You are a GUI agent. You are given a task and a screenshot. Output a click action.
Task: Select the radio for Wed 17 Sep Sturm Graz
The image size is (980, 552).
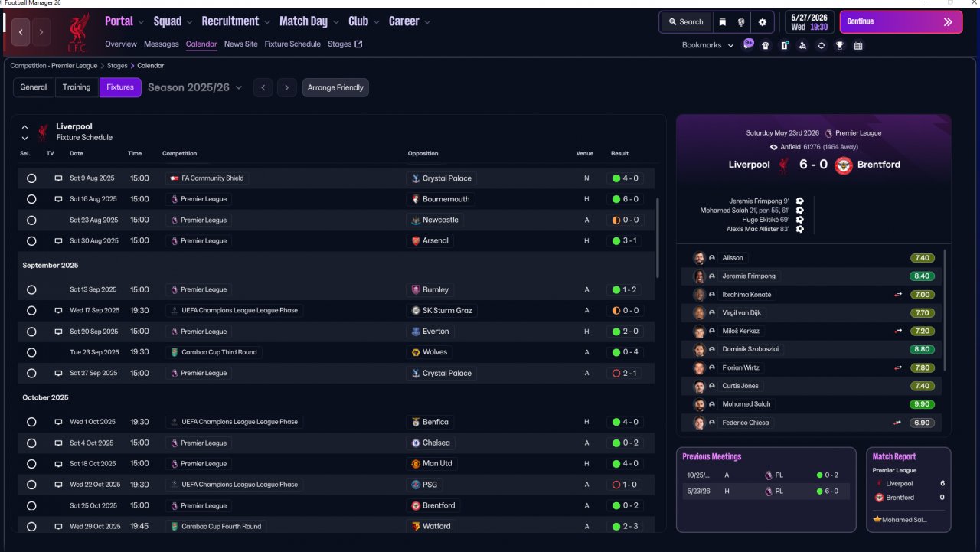[31, 311]
